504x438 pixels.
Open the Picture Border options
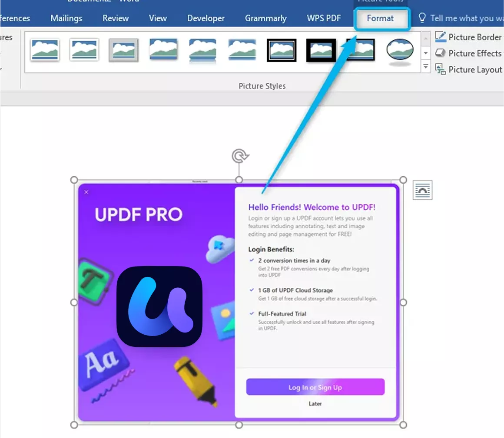coord(469,37)
